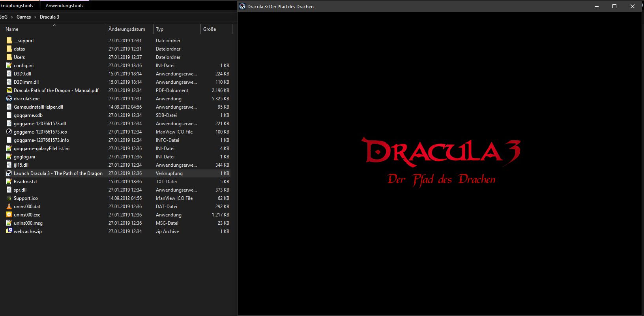Click the D3DImm.dll file icon
644x316 pixels.
click(x=9, y=82)
